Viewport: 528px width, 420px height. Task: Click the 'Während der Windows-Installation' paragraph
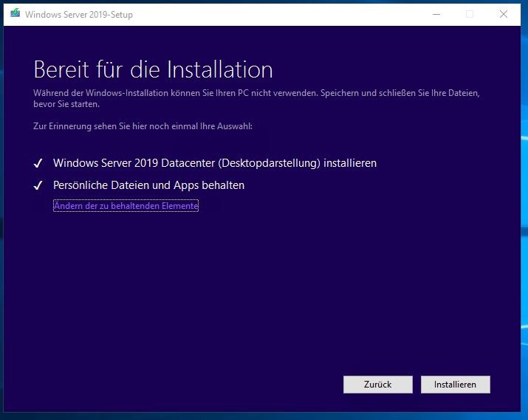(x=256, y=98)
